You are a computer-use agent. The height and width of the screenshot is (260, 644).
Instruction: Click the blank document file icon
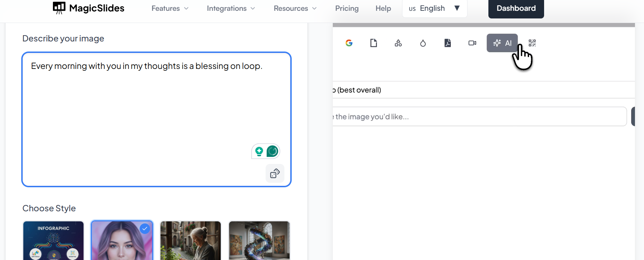pos(374,43)
